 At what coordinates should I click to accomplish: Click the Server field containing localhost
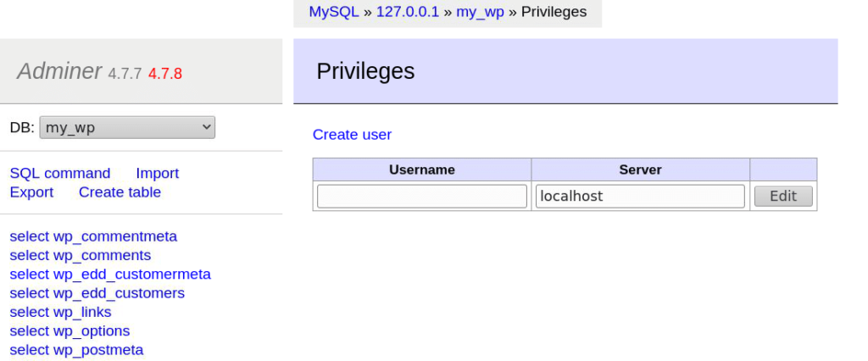[640, 196]
